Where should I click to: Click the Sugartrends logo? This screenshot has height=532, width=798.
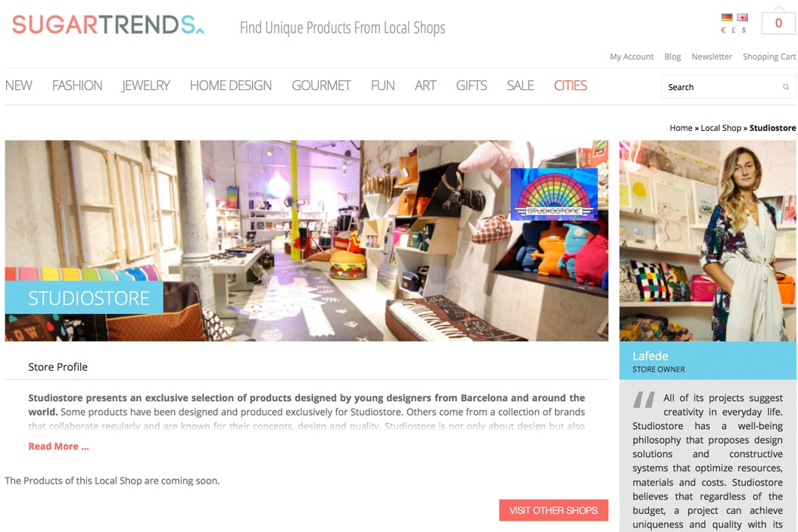click(x=108, y=25)
